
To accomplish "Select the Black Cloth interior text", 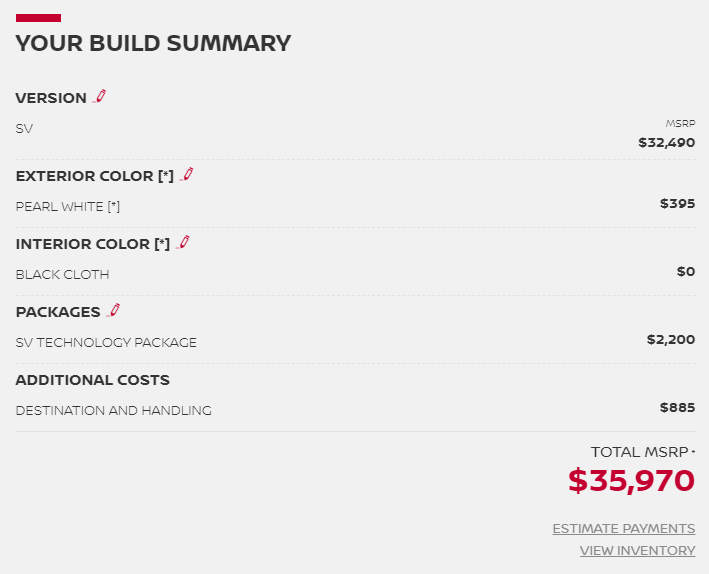I will (x=62, y=274).
